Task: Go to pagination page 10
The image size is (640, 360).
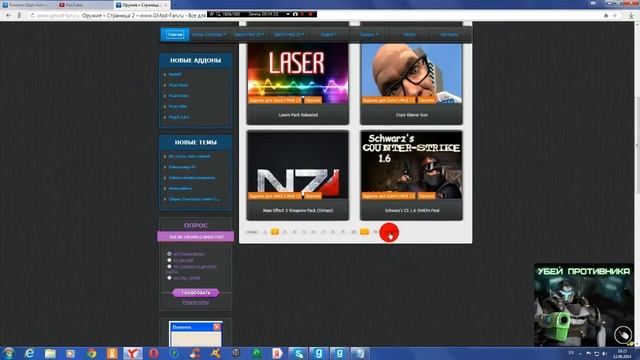Action: click(353, 232)
